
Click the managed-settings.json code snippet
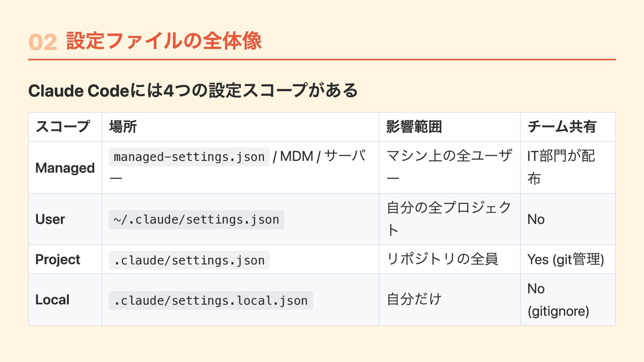189,157
